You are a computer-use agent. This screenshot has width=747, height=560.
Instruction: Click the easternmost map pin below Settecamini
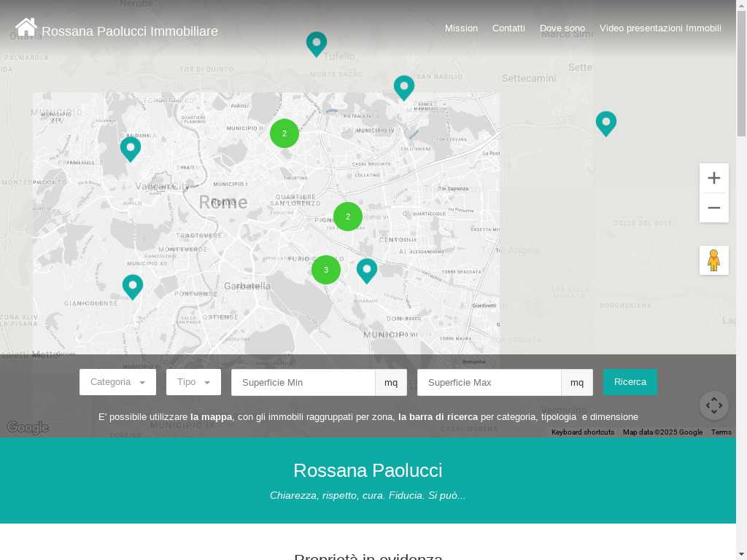click(x=606, y=124)
